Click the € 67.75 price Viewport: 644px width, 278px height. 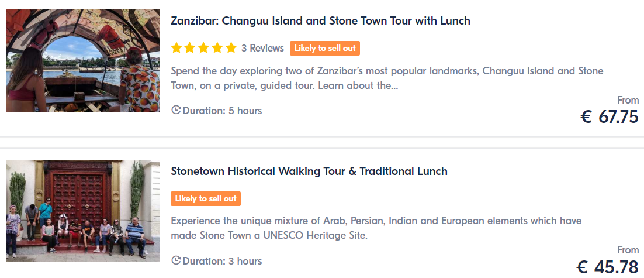(610, 117)
